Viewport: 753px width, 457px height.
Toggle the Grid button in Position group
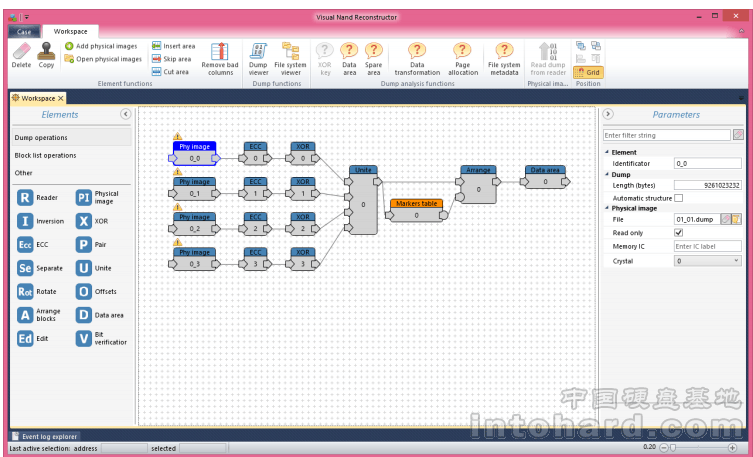(x=588, y=72)
